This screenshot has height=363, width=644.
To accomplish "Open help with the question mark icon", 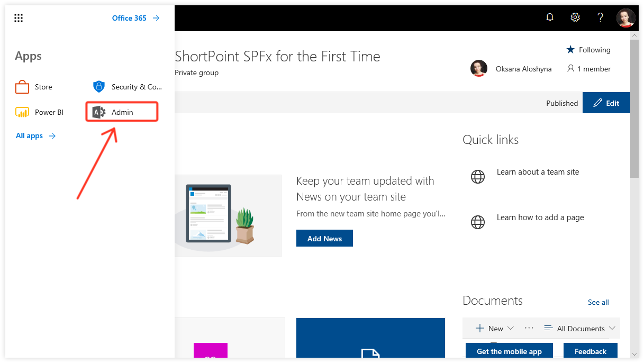I will coord(600,17).
